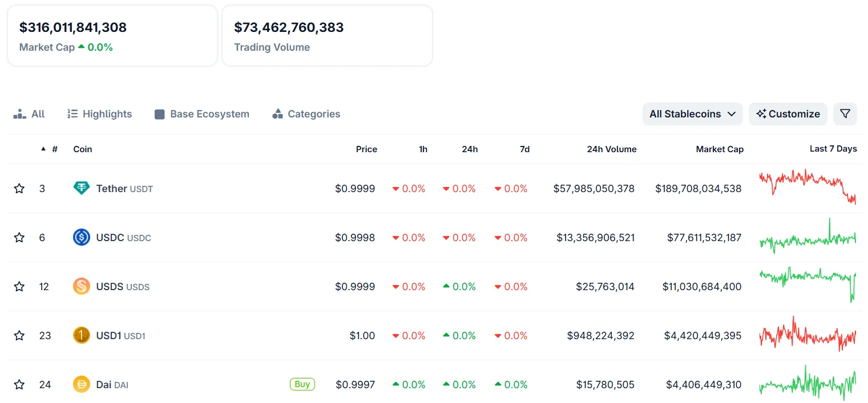Click the USDC coin logo icon
Screen dimensions: 868x403
[x=82, y=237]
